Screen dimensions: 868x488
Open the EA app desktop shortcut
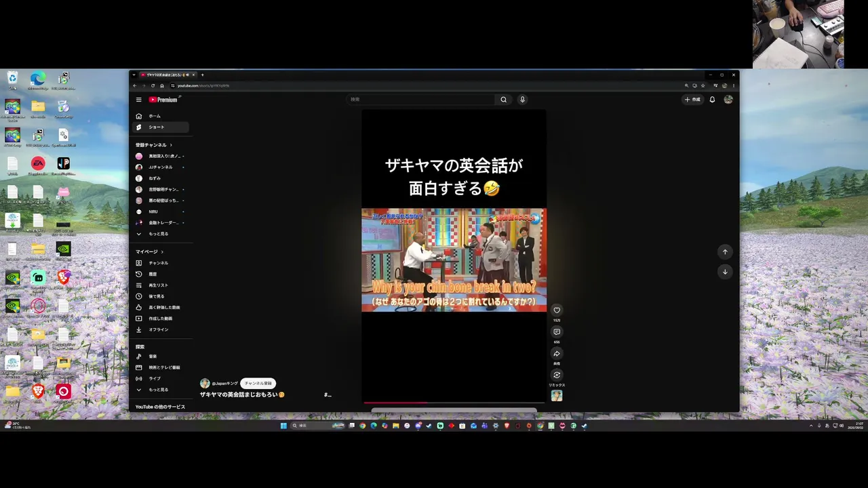38,165
